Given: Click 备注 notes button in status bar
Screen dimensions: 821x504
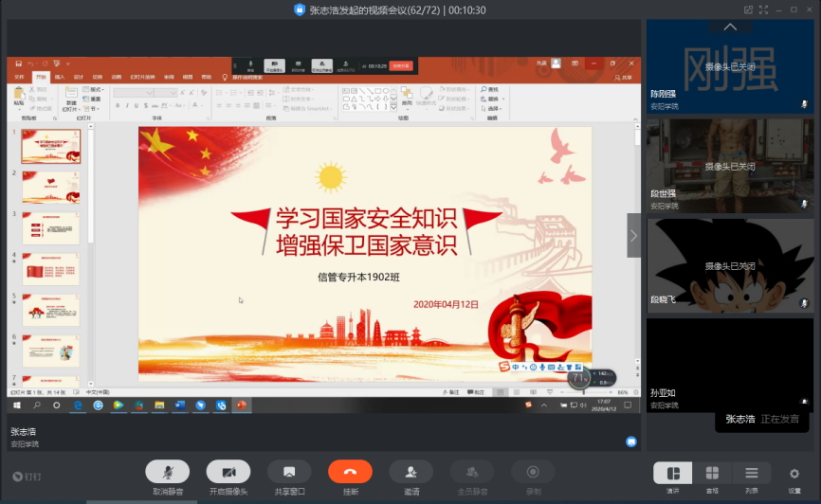Looking at the screenshot, I should (451, 392).
